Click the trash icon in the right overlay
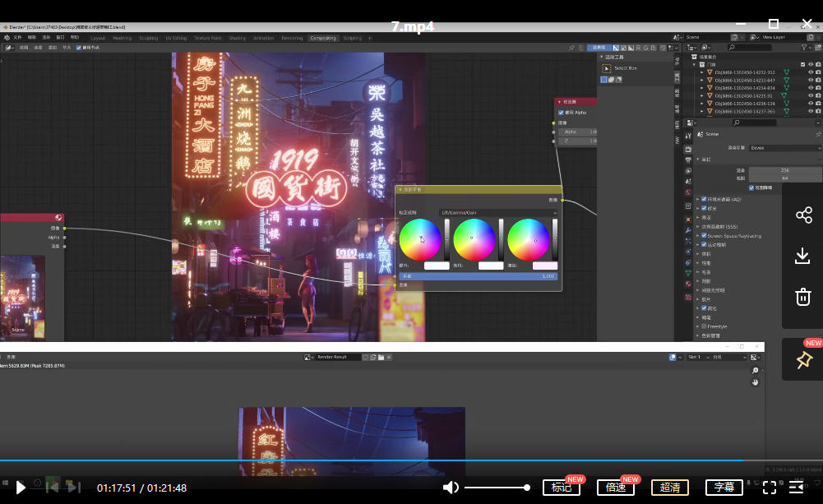This screenshot has height=504, width=823. [x=803, y=297]
